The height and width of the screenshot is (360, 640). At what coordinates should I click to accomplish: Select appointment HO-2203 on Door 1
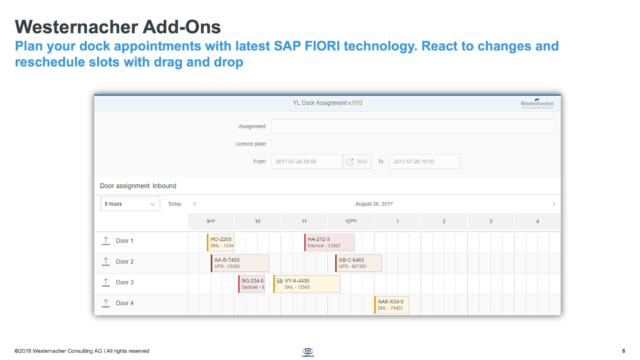(x=220, y=242)
